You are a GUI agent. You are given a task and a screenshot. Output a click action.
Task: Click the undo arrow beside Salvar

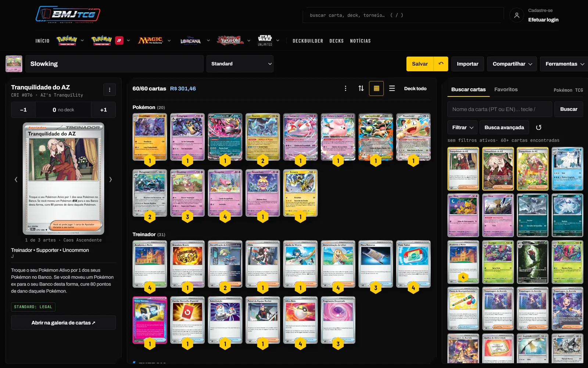point(441,64)
